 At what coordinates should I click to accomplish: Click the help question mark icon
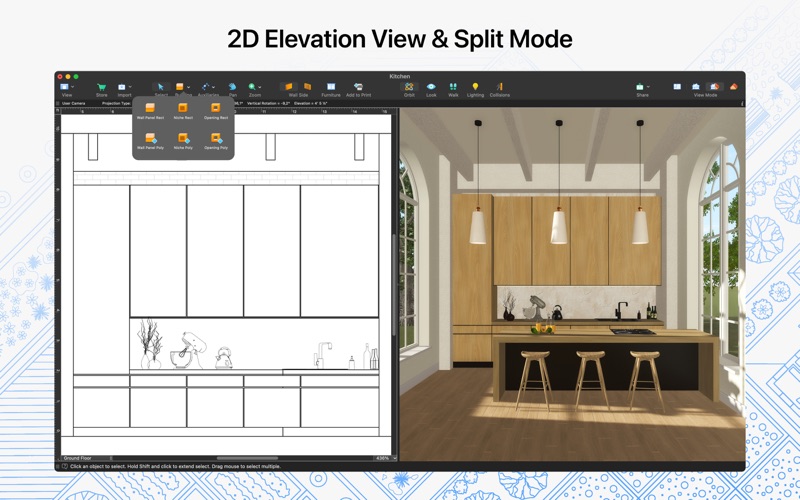coord(65,466)
